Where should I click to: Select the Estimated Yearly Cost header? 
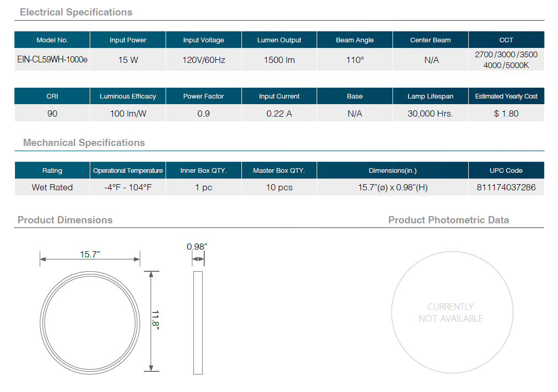506,96
